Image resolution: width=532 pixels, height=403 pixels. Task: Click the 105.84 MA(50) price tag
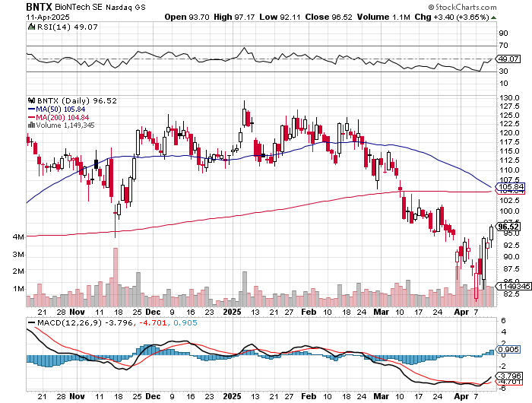pos(511,187)
